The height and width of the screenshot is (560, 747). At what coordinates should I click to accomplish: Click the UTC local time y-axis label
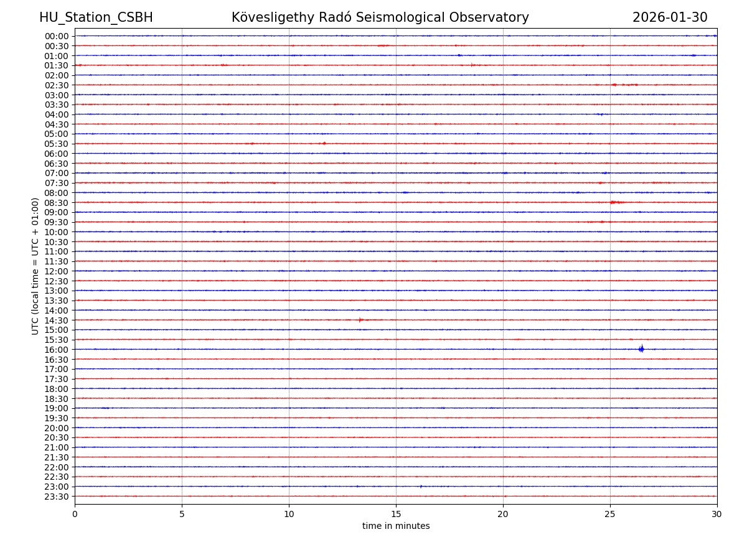click(35, 266)
